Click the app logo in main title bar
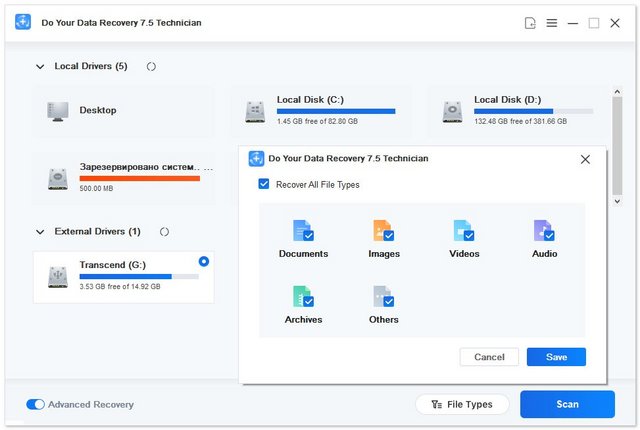640x430 pixels. coord(23,22)
